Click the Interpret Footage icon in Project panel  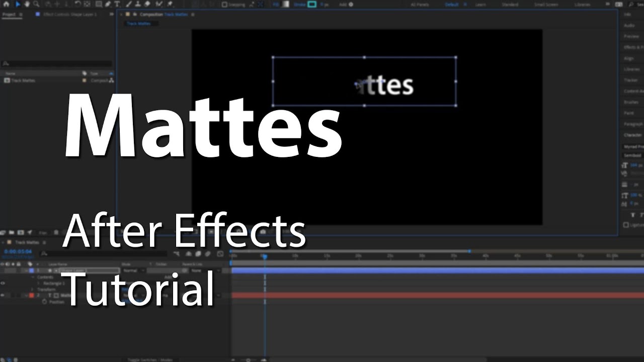pyautogui.click(x=3, y=232)
